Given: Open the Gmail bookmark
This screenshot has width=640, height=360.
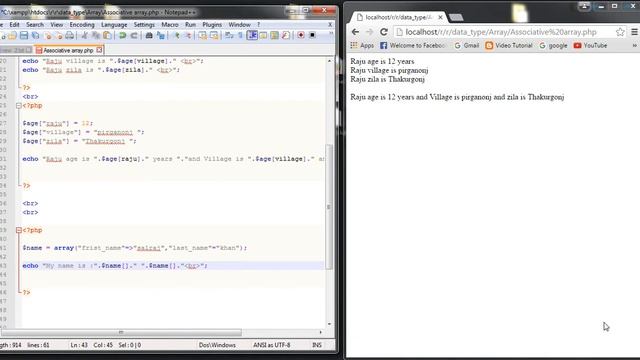Looking at the screenshot, I should click(466, 45).
